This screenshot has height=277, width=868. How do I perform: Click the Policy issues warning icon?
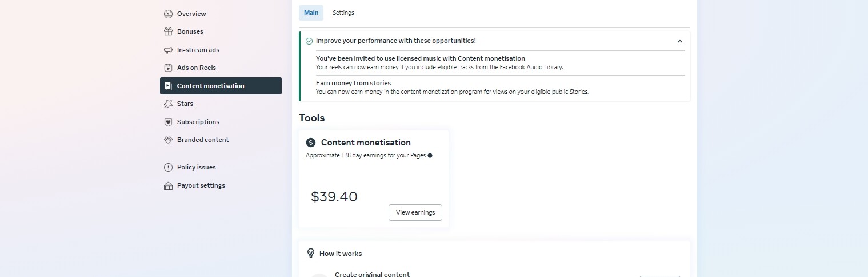[168, 167]
